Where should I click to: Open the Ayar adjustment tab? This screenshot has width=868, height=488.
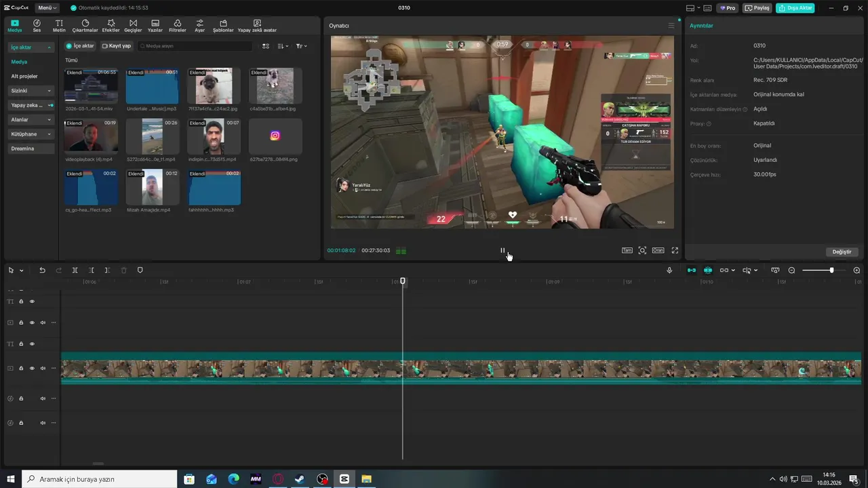tap(199, 26)
